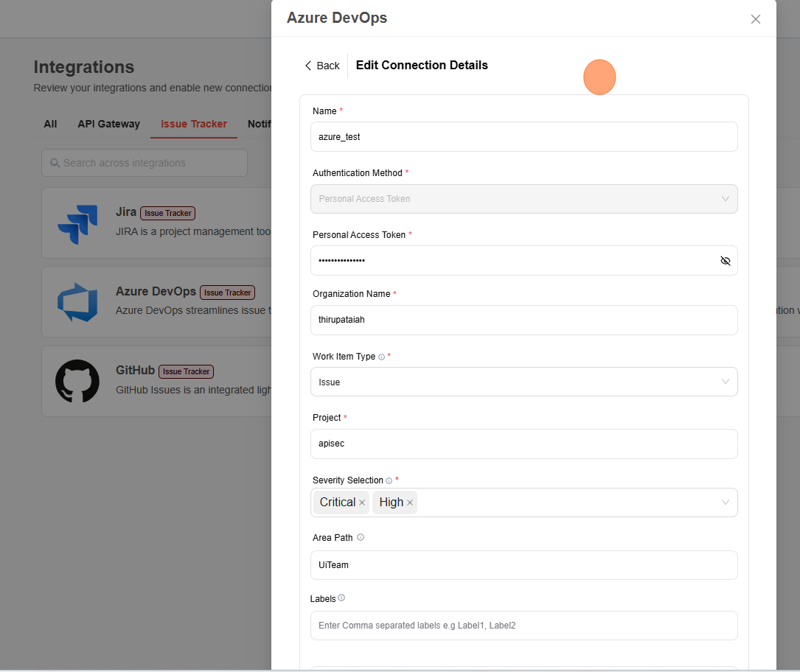
Task: Click the GitHub logo icon
Action: tap(77, 381)
